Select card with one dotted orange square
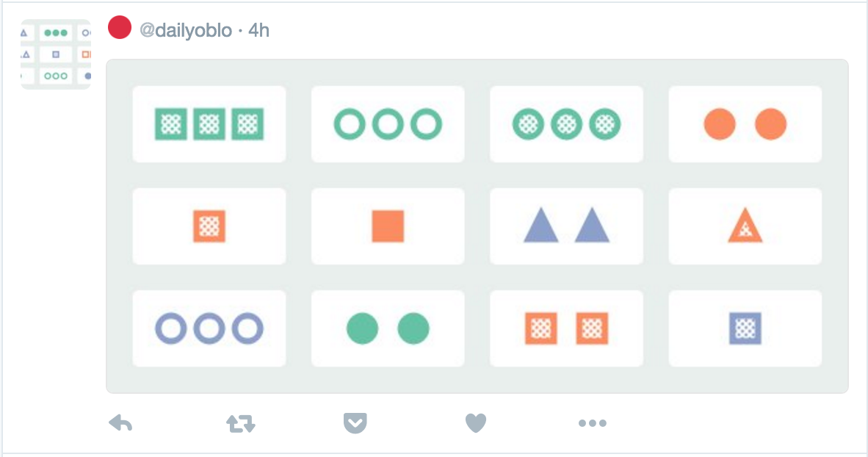The image size is (868, 457). pos(209,226)
